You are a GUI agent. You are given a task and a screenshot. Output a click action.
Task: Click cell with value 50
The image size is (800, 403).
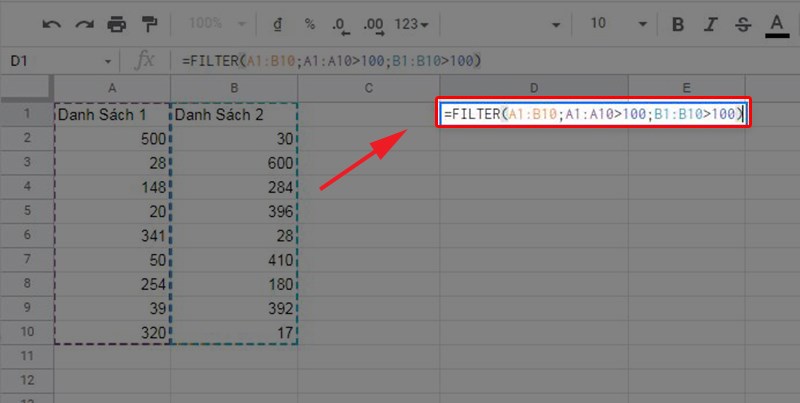112,260
